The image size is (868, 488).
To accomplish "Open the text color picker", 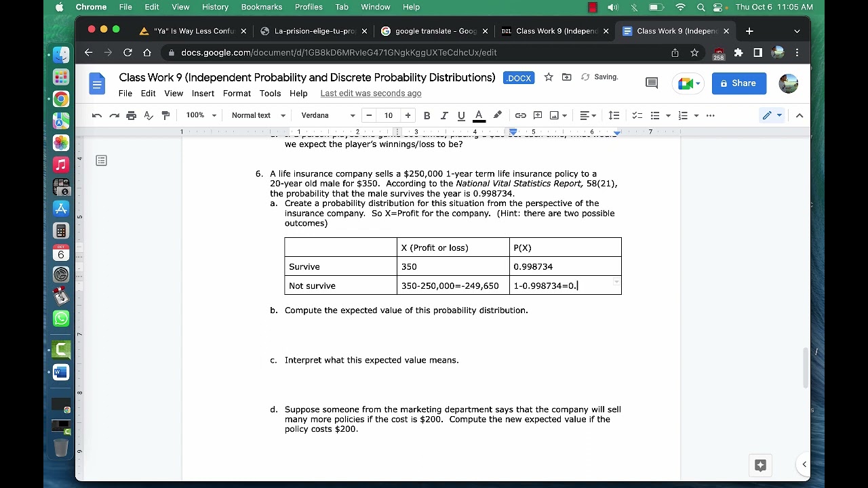I will (479, 115).
